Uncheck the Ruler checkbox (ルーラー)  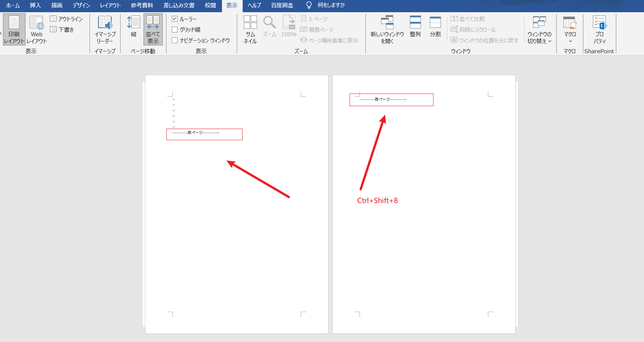click(175, 19)
